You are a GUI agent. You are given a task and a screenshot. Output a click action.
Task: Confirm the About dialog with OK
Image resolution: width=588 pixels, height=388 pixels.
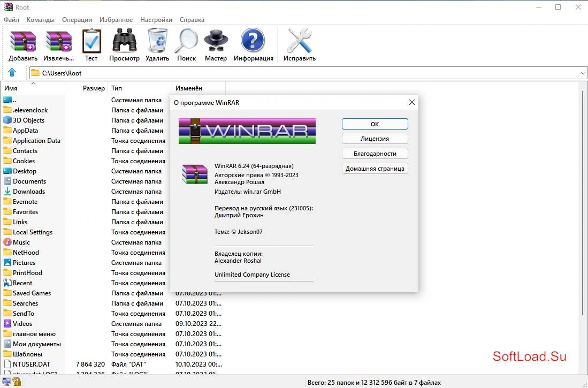(375, 124)
